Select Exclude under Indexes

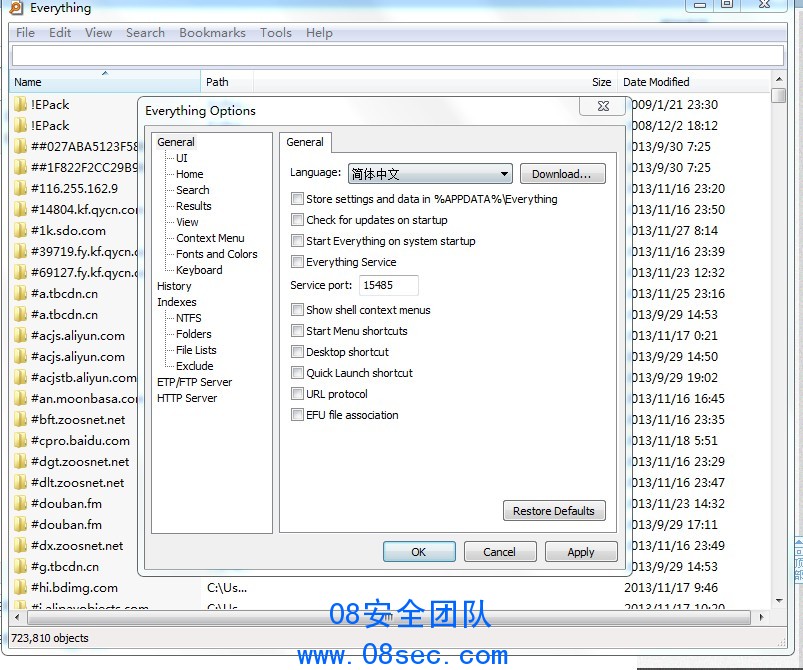tap(195, 366)
